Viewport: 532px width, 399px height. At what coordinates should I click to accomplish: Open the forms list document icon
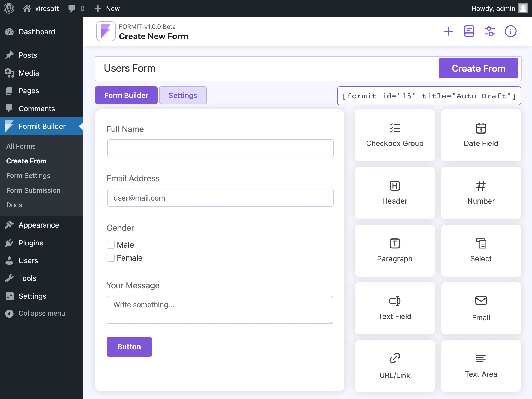point(469,31)
